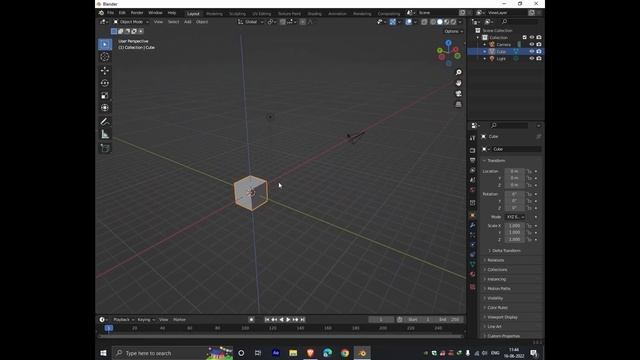Open the Object properties tab icon
640x360 pixels.
point(473,216)
